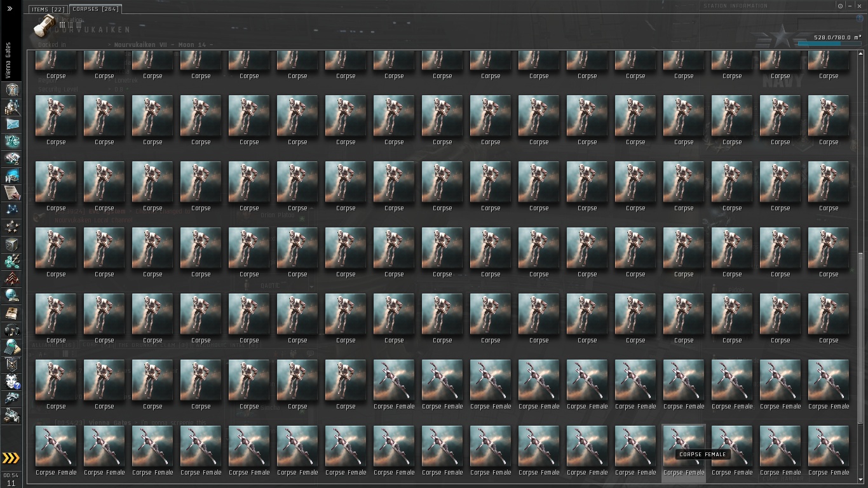Open the Vienna Gates character name panel
The height and width of the screenshot is (488, 868).
(x=8, y=60)
